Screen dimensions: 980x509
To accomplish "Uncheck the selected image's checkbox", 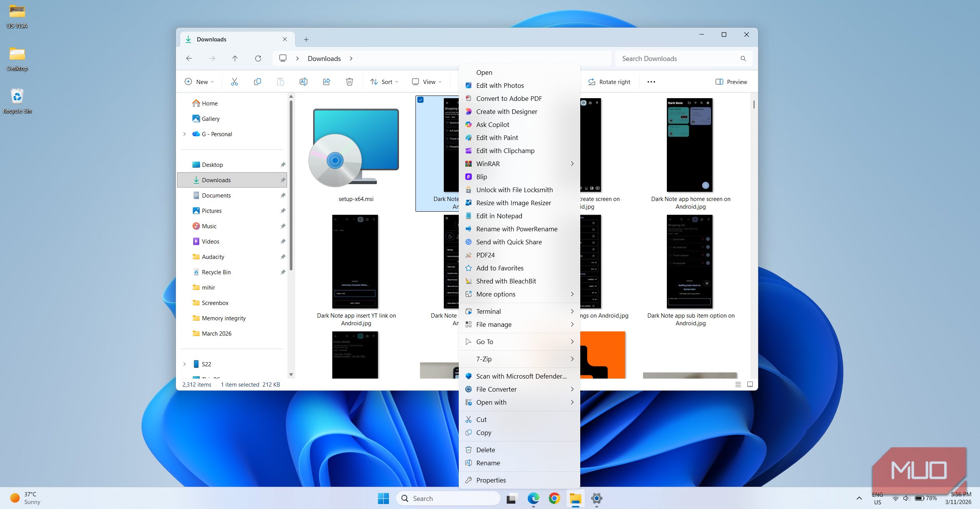I will pos(420,100).
